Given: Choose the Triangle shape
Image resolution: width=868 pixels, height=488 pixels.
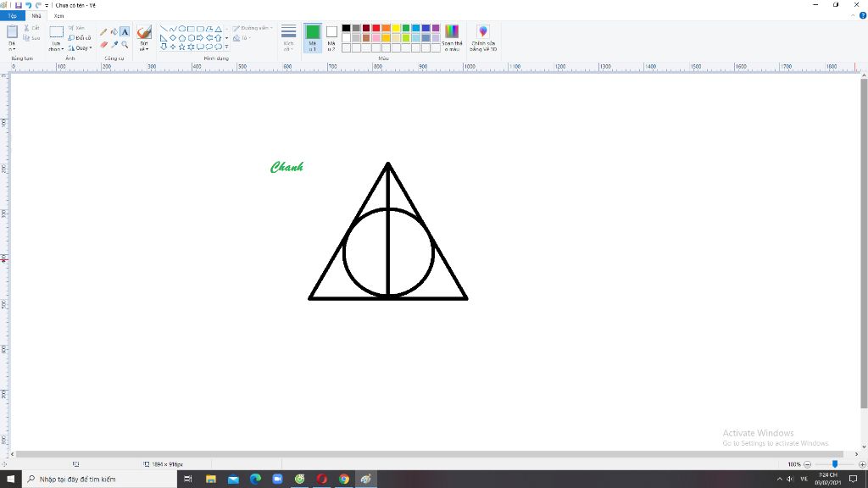Looking at the screenshot, I should click(218, 29).
